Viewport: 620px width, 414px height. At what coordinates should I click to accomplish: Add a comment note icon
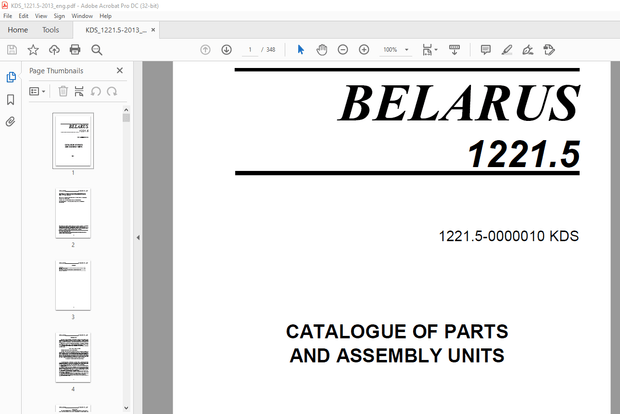click(486, 50)
